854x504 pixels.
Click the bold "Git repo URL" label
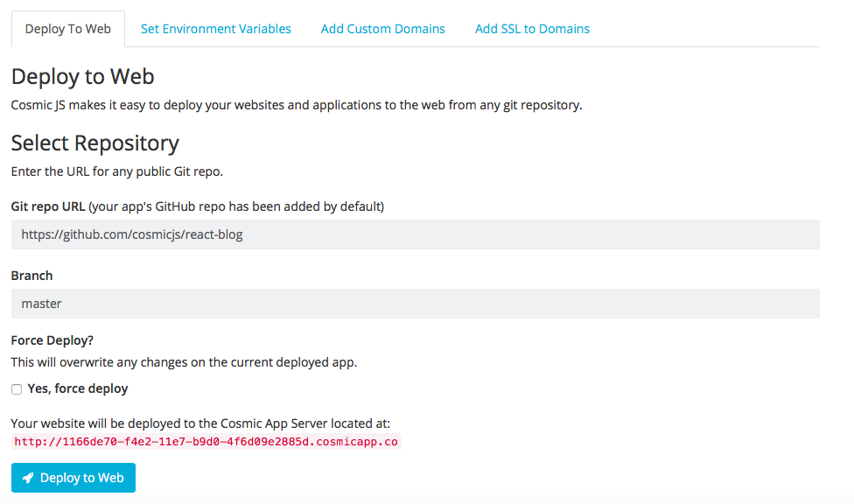(48, 206)
